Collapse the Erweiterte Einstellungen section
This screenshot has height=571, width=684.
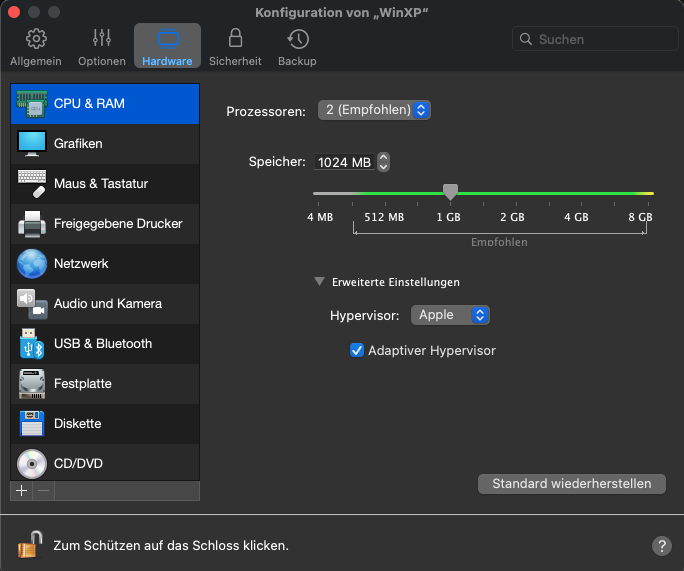(x=320, y=282)
